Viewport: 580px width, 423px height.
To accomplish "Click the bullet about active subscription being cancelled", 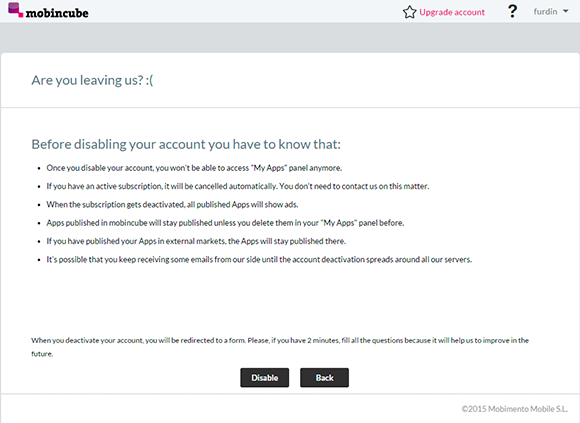I will pos(237,186).
